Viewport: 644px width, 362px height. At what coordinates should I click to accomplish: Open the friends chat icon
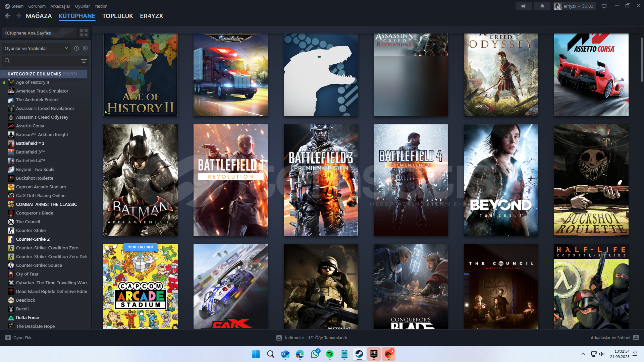(x=636, y=338)
